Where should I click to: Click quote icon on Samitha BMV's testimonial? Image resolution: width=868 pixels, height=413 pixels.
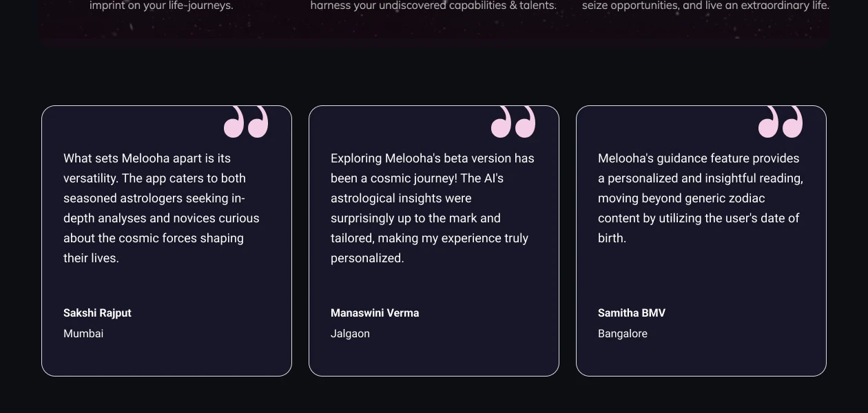(x=781, y=122)
